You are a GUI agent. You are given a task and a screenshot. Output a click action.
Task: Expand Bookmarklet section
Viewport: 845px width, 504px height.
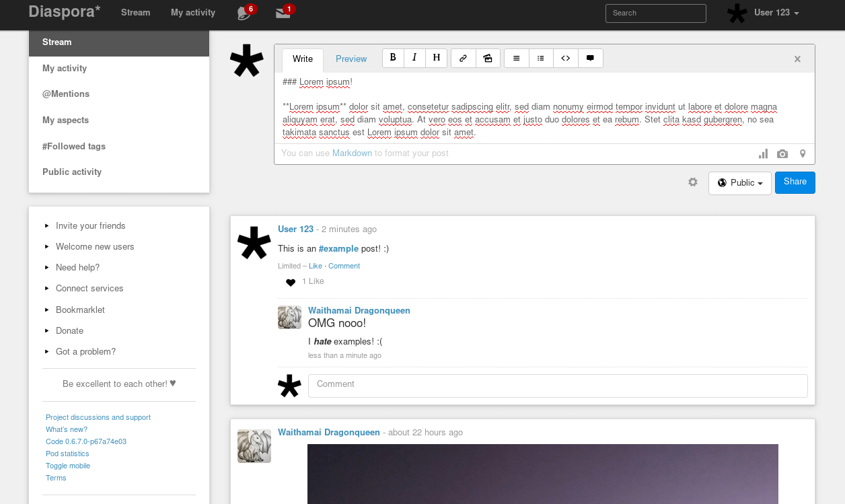point(80,310)
